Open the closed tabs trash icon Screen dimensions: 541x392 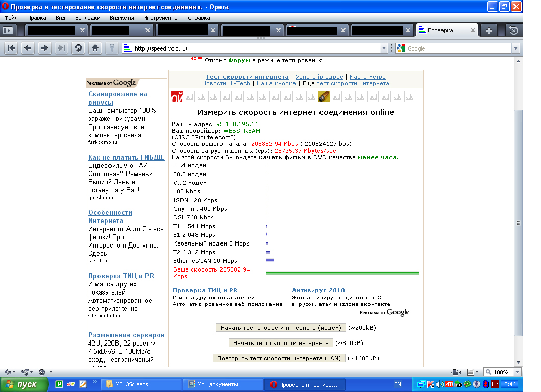[x=513, y=30]
